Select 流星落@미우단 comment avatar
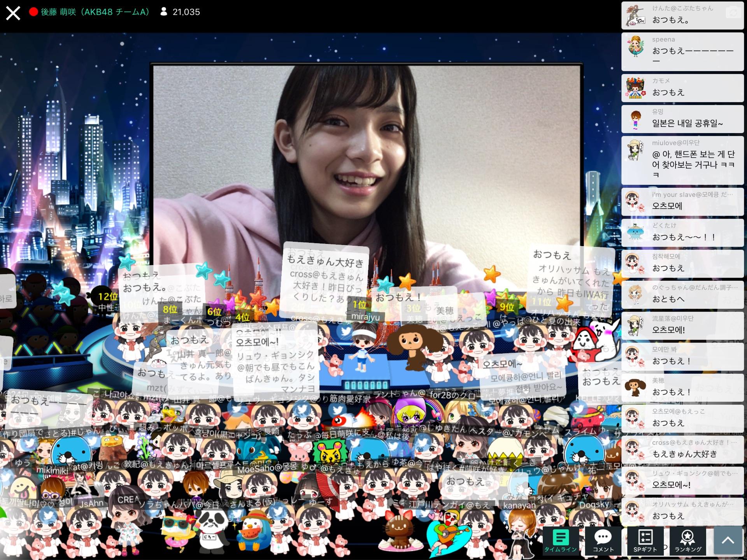Image resolution: width=747 pixels, height=560 pixels. 635,325
